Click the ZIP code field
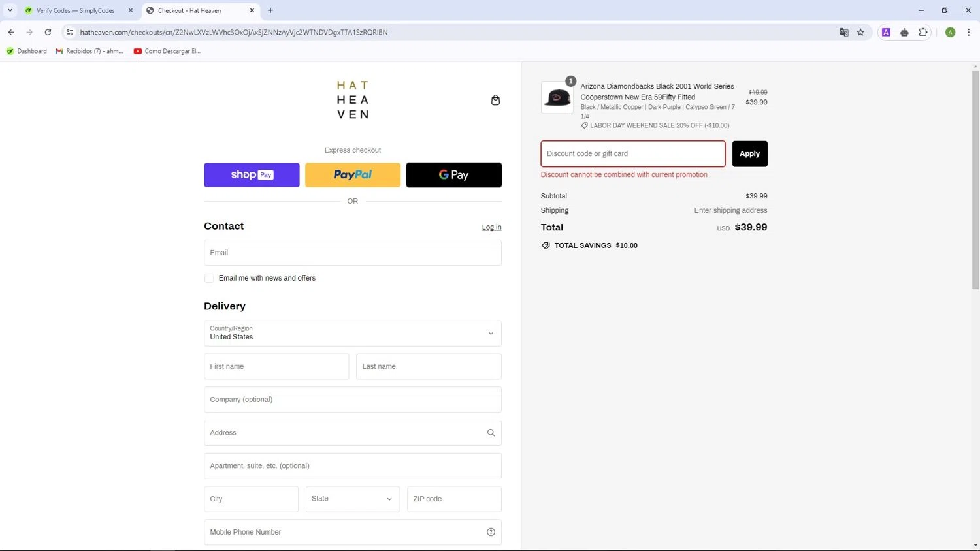 tap(454, 499)
